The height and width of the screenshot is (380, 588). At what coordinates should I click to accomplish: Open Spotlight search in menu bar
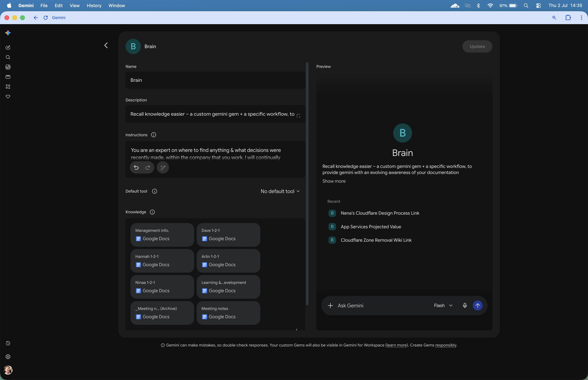[x=526, y=5]
